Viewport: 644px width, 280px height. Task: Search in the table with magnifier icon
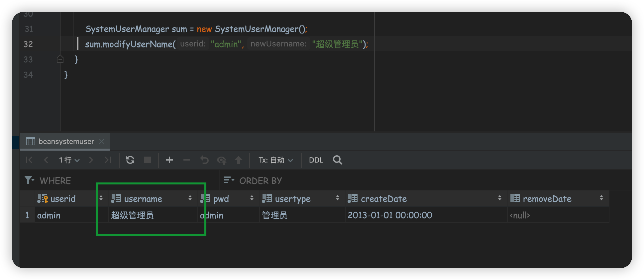pyautogui.click(x=338, y=160)
